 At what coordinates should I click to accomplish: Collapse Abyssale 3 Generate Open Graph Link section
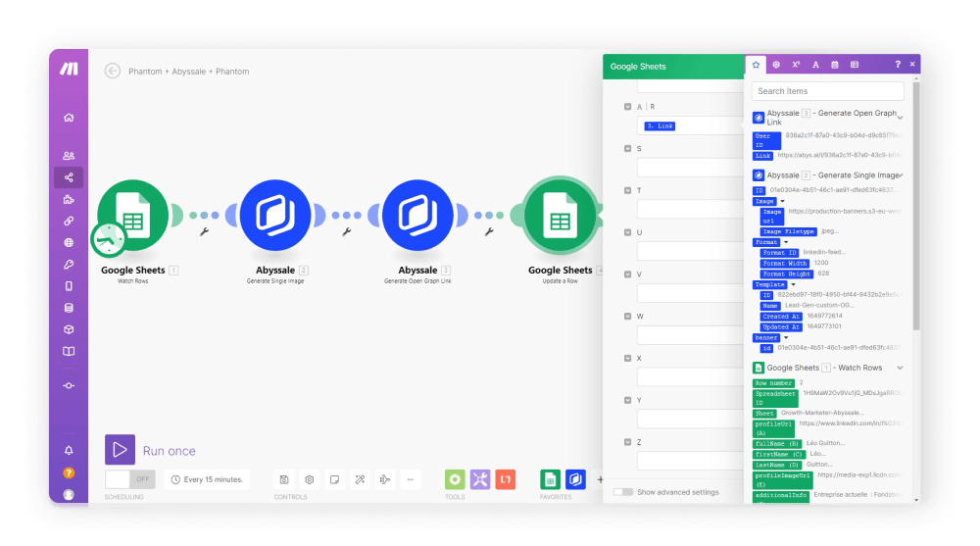900,118
